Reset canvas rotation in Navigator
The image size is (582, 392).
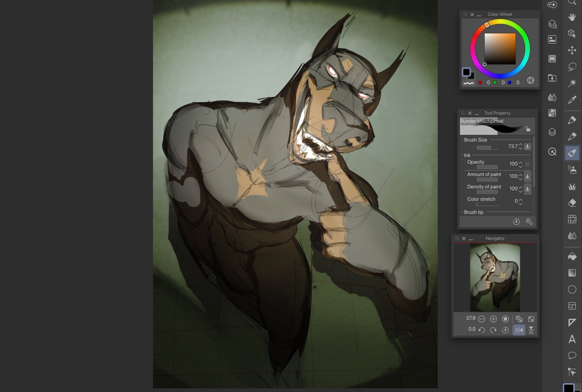pos(505,330)
